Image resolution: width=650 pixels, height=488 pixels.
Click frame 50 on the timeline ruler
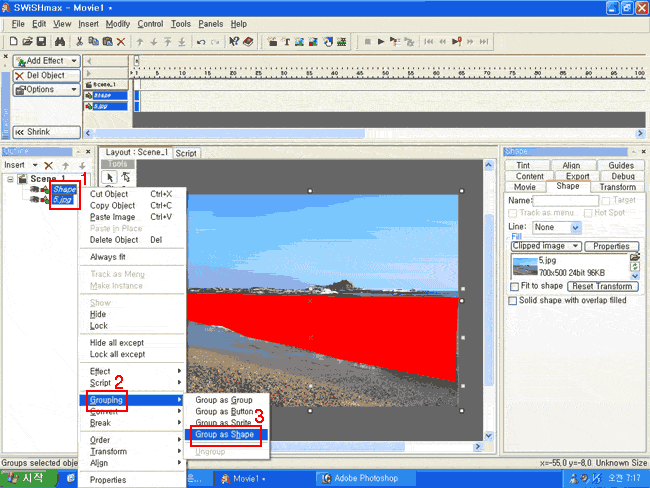386,73
